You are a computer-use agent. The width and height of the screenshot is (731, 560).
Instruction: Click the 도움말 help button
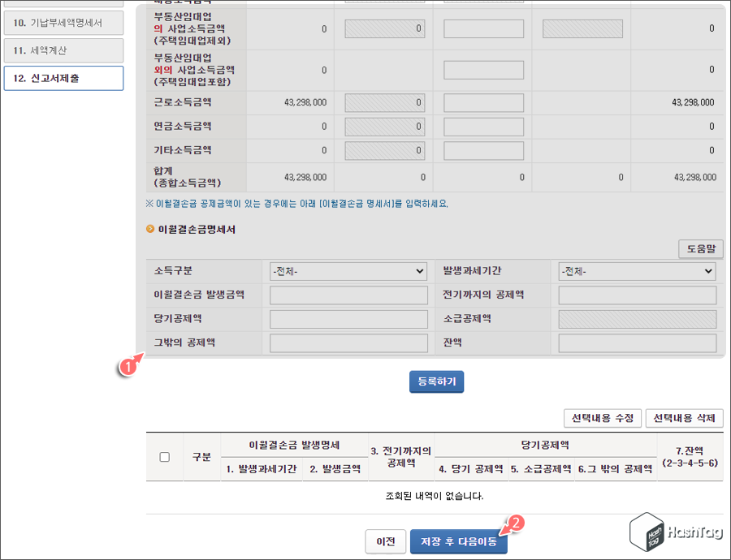tap(700, 248)
